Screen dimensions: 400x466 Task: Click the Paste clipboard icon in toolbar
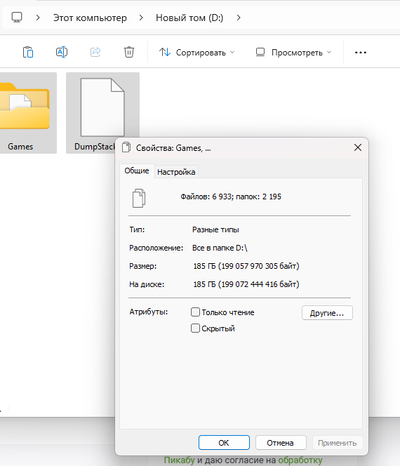coord(28,52)
